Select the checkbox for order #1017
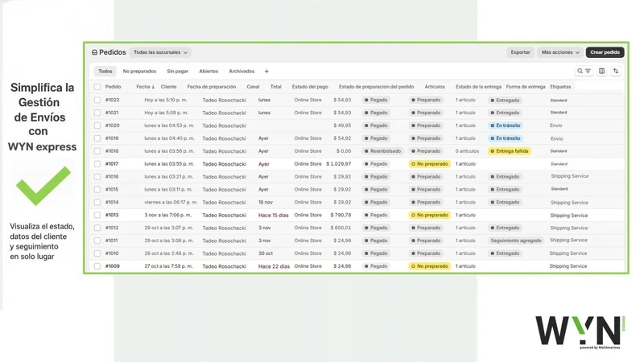 click(97, 164)
